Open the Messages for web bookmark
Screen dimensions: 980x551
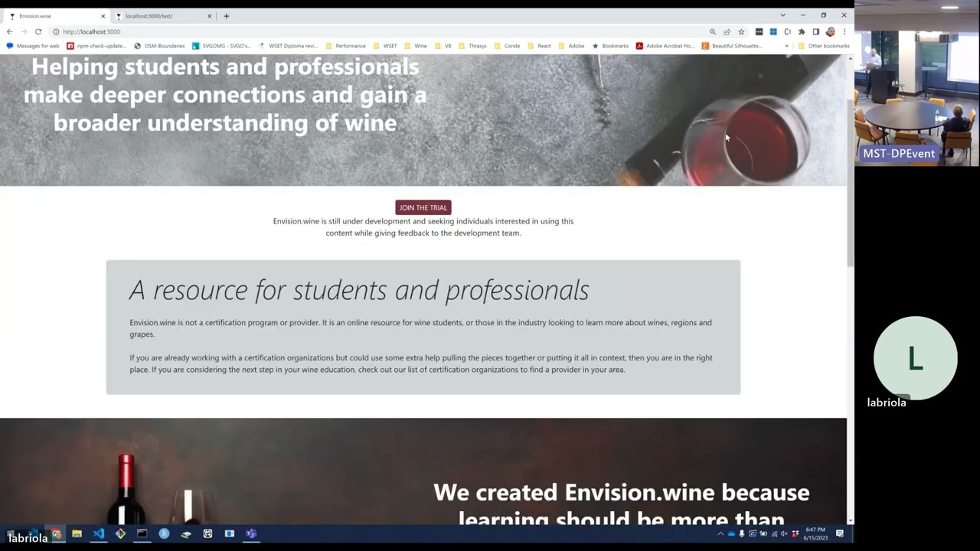[33, 46]
